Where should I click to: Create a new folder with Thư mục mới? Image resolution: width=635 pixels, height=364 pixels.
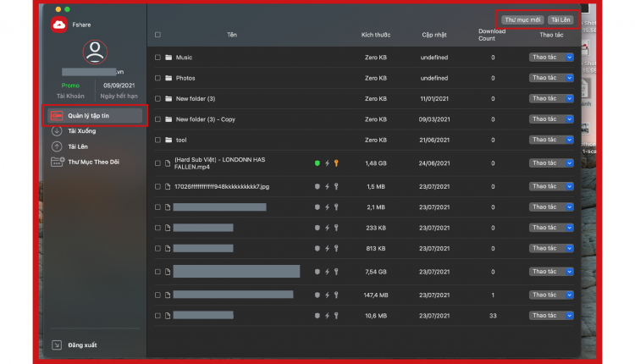[522, 19]
